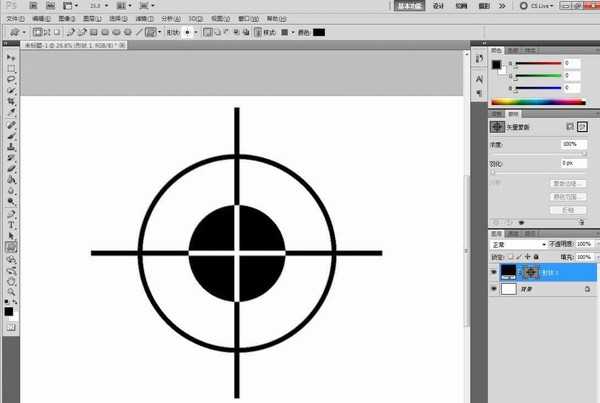
Task: Click the Line shape icon in options bar
Action: pyautogui.click(x=138, y=32)
